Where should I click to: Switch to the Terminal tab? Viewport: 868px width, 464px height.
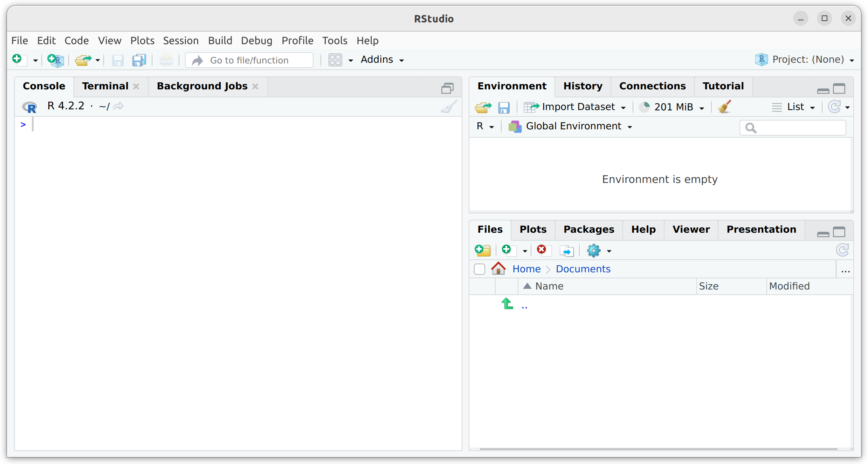point(105,86)
